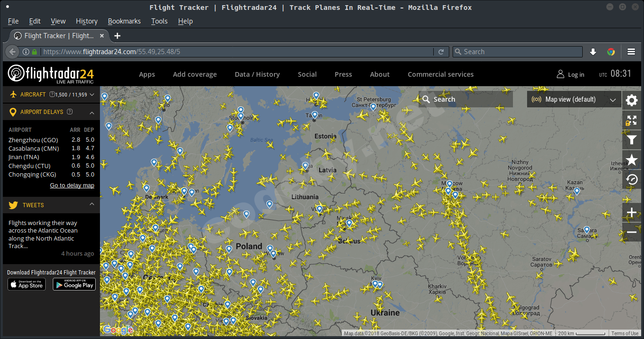Image resolution: width=644 pixels, height=339 pixels.
Task: Zoom out on the map with minus
Action: tap(632, 233)
